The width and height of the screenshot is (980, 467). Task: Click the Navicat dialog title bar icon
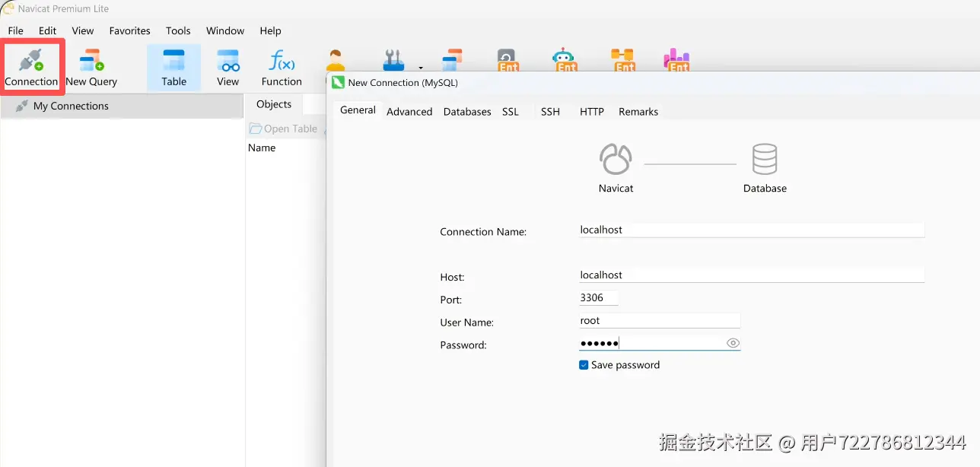coord(339,82)
